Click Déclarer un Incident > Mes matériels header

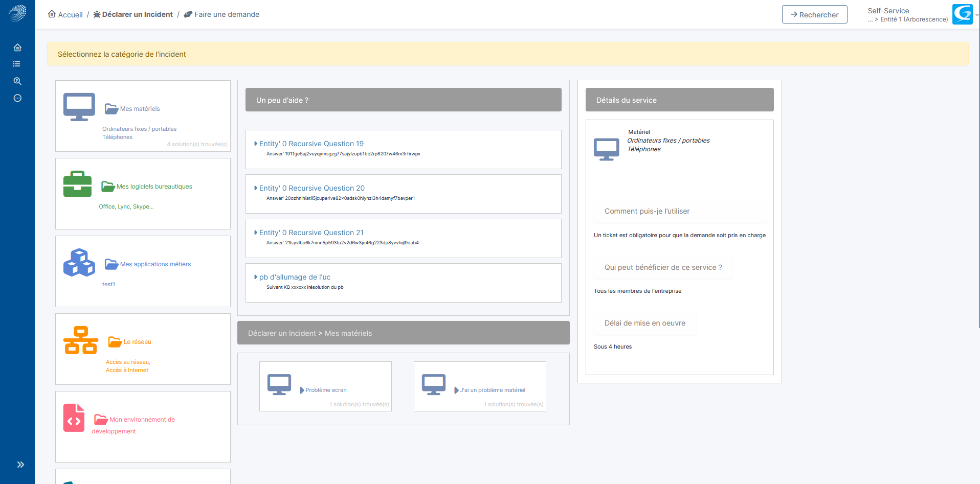(404, 333)
